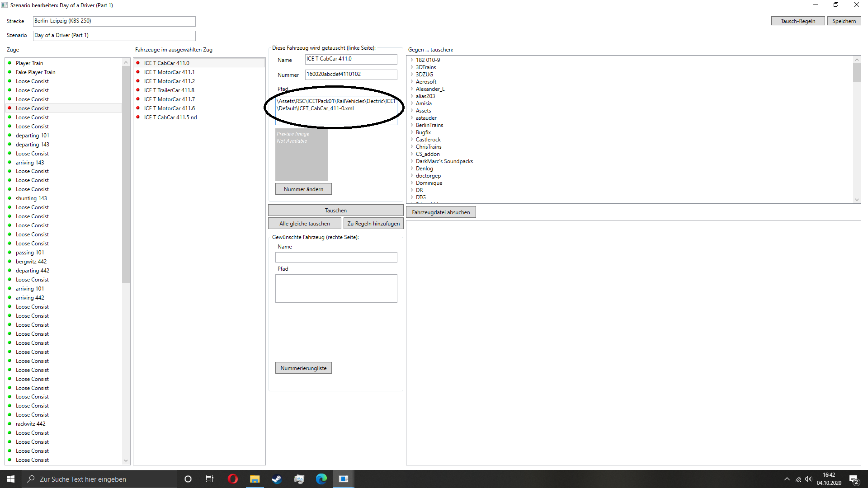Viewport: 868px width, 488px height.
Task: Open Task View in taskbar
Action: (x=210, y=479)
